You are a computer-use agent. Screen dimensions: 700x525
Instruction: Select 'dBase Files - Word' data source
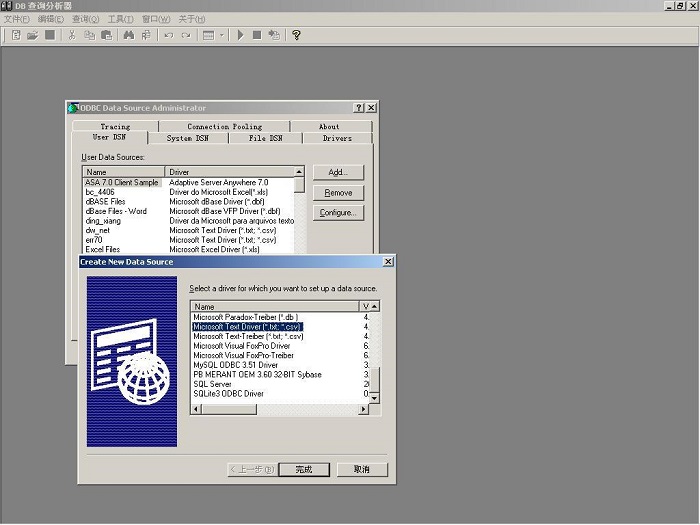click(x=116, y=211)
